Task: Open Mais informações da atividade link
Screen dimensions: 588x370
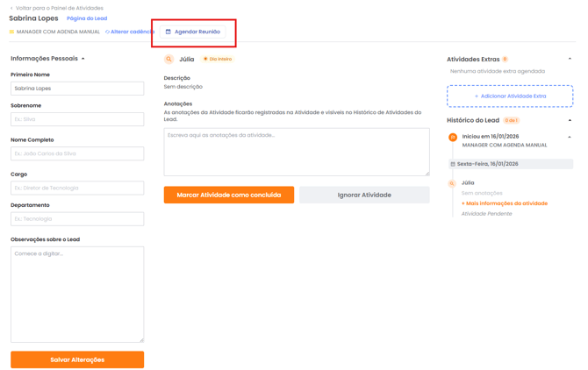Action: click(x=505, y=203)
